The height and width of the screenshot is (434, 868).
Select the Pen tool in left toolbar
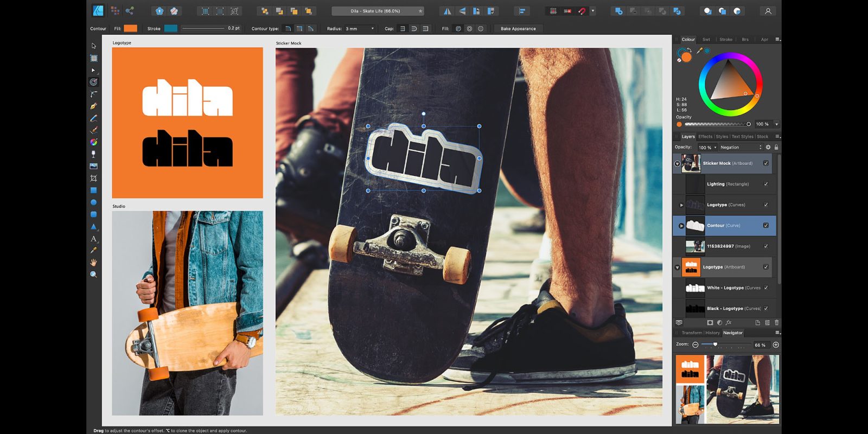click(x=93, y=106)
